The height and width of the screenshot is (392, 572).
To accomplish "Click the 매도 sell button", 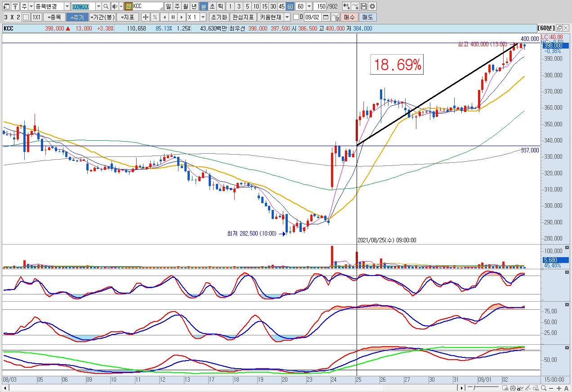I will pos(368,17).
